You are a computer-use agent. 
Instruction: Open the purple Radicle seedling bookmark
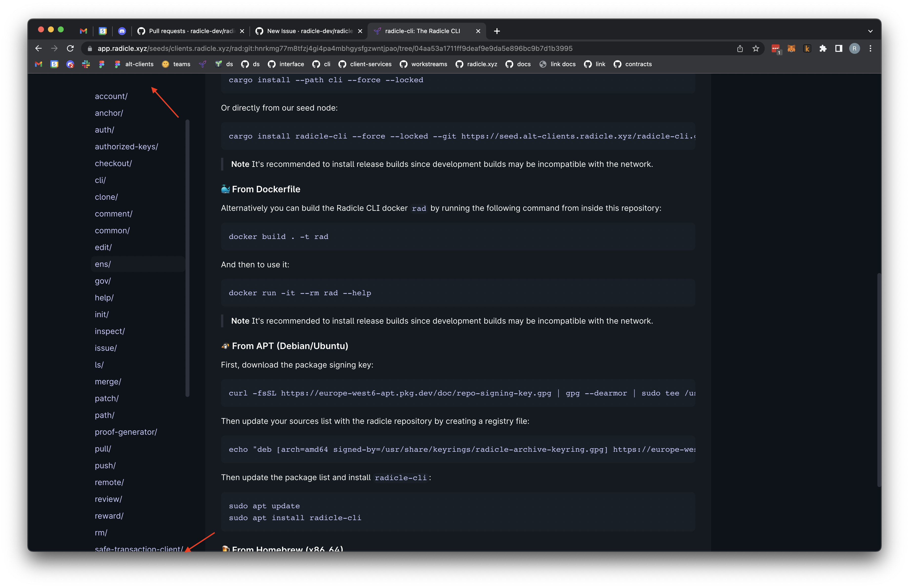point(202,64)
